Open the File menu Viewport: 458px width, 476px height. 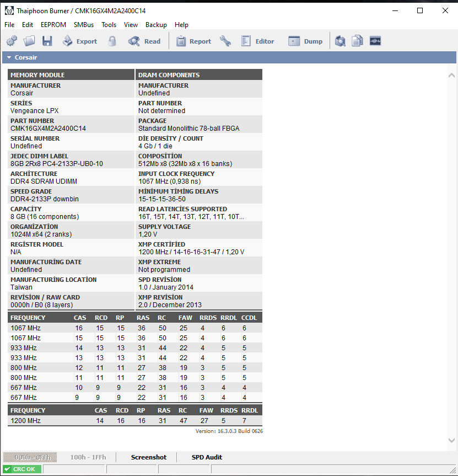click(9, 25)
